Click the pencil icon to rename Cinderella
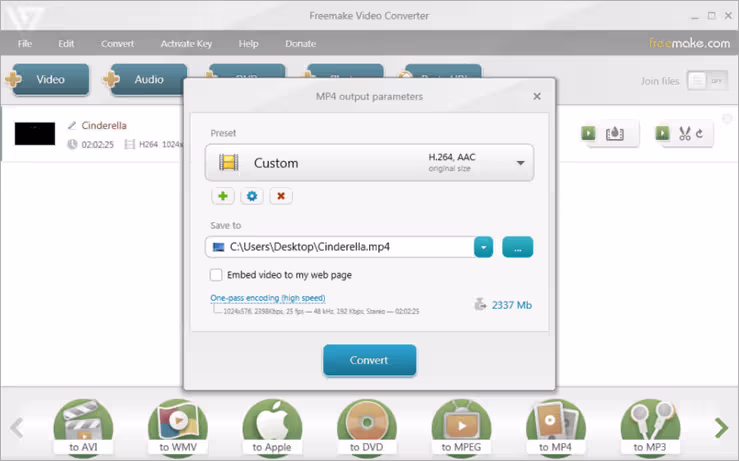Image resolution: width=739 pixels, height=461 pixels. pos(72,125)
